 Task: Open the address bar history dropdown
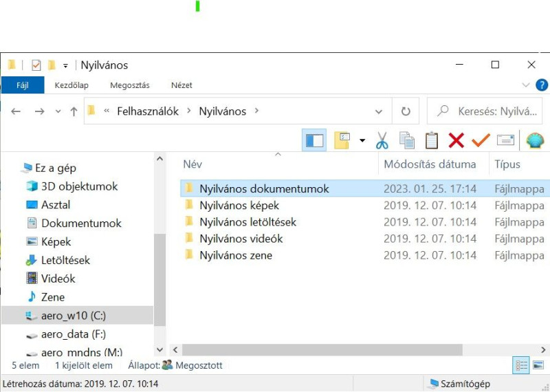pyautogui.click(x=379, y=111)
